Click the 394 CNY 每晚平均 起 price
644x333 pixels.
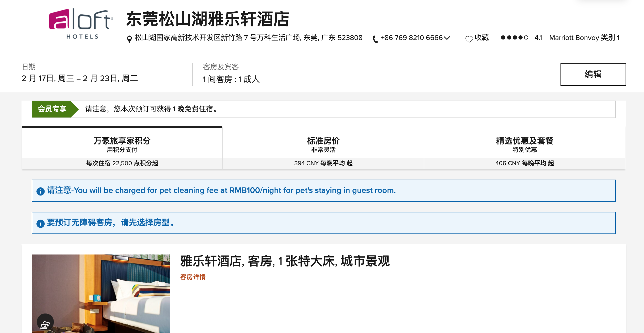323,163
